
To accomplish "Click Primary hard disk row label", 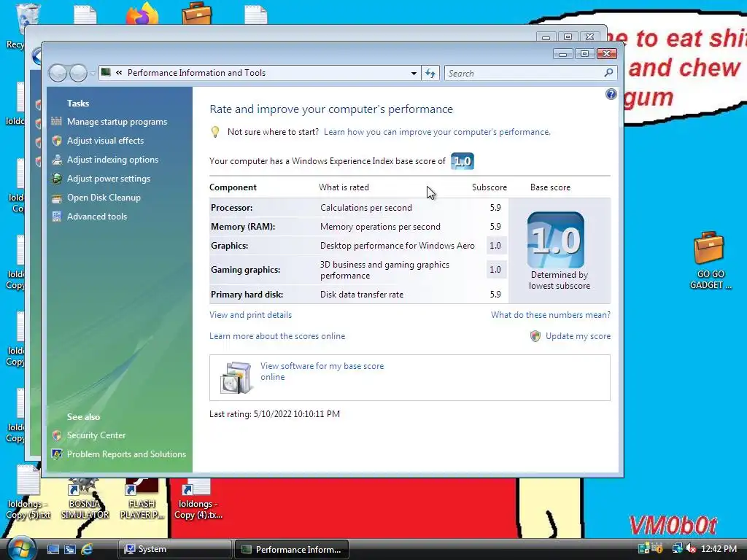I will click(x=247, y=295).
